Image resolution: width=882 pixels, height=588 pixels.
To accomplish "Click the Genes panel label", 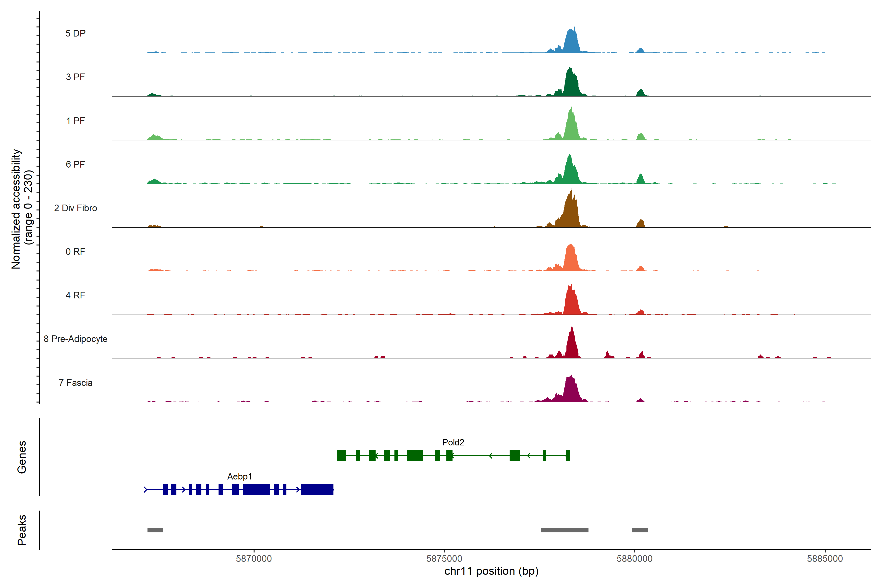I will (x=22, y=457).
